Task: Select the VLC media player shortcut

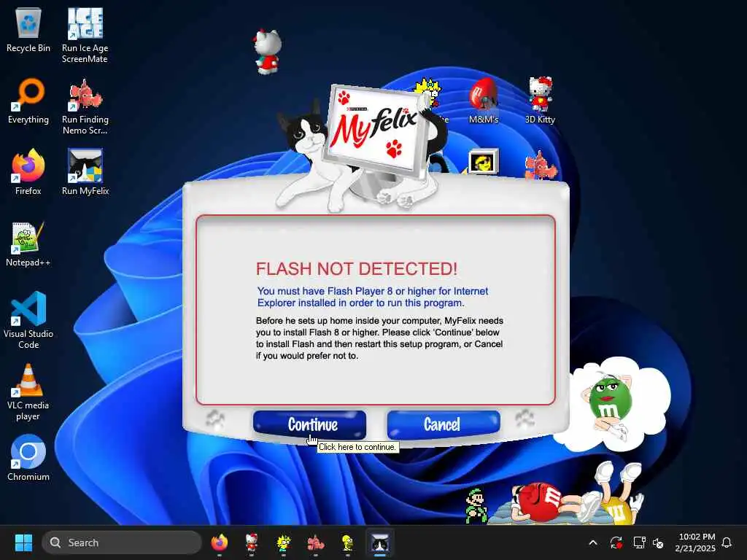Action: [28, 392]
